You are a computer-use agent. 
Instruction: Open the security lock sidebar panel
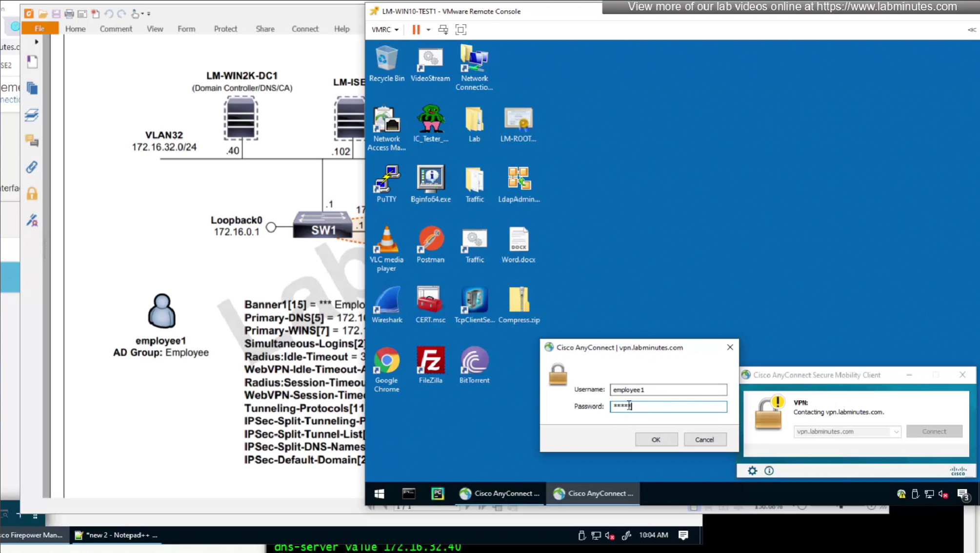[x=32, y=194]
